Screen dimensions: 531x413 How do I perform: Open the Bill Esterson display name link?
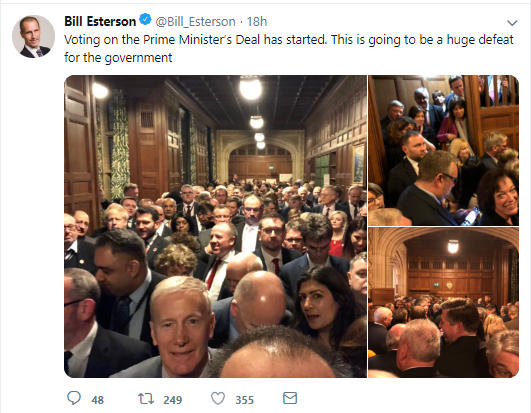pyautogui.click(x=100, y=22)
